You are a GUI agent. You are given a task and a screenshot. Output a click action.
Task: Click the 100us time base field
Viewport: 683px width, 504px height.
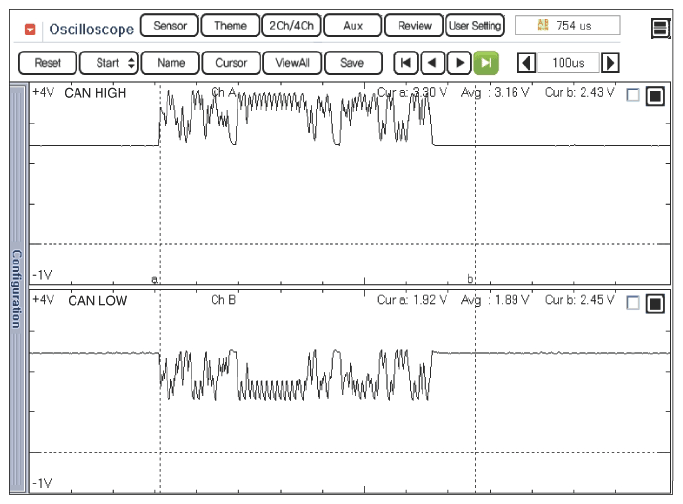[x=568, y=63]
